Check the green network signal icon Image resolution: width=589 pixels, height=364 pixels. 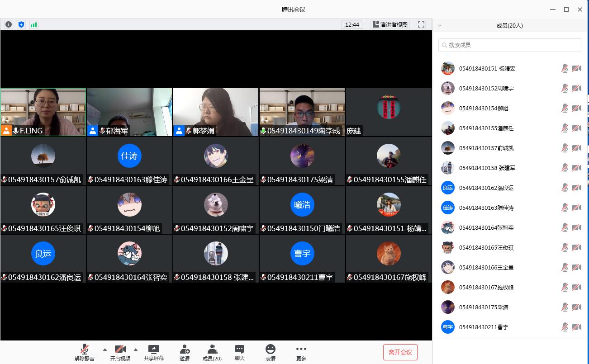33,24
